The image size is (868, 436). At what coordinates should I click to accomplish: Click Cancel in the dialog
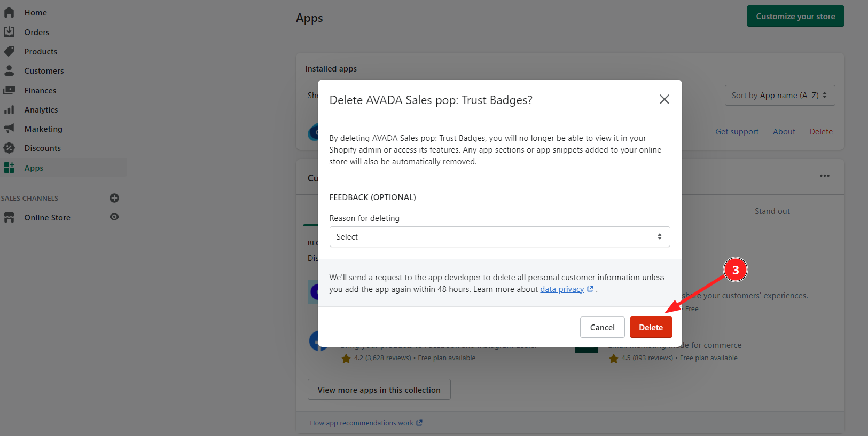pos(602,327)
